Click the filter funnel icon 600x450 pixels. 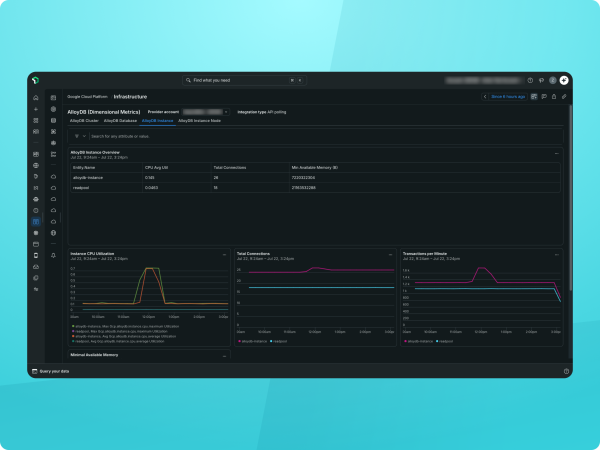click(77, 136)
